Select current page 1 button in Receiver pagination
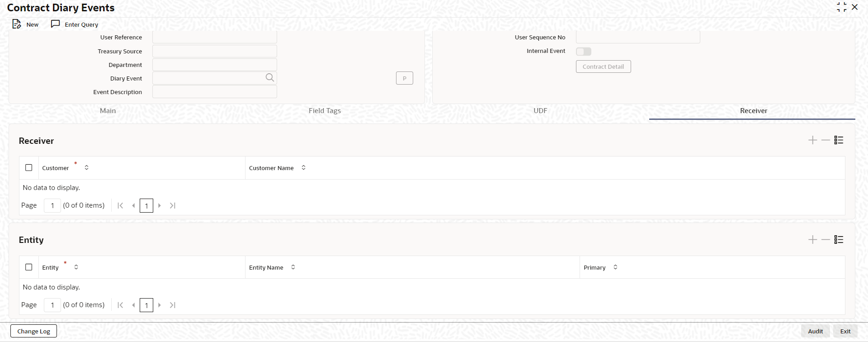 pyautogui.click(x=146, y=205)
